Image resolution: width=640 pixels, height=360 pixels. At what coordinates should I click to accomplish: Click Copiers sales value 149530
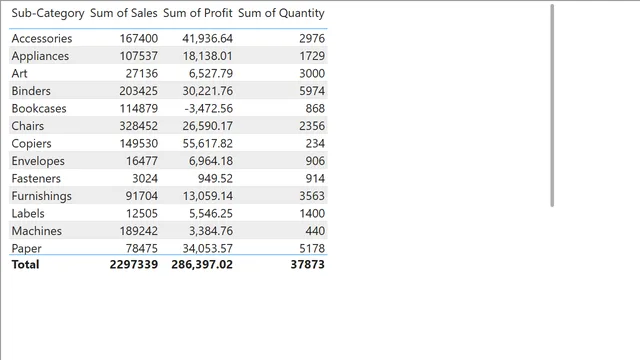(138, 144)
